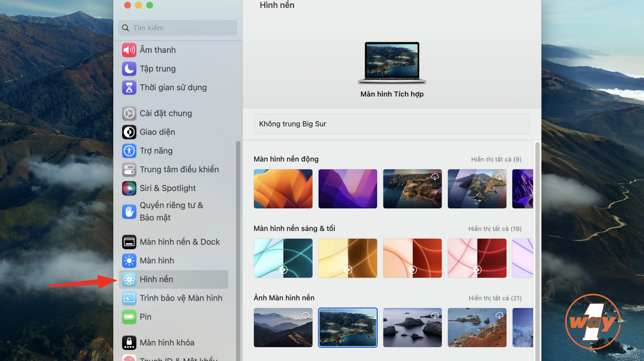
Task: Open the Trợ năng accessibility icon
Action: coord(129,151)
